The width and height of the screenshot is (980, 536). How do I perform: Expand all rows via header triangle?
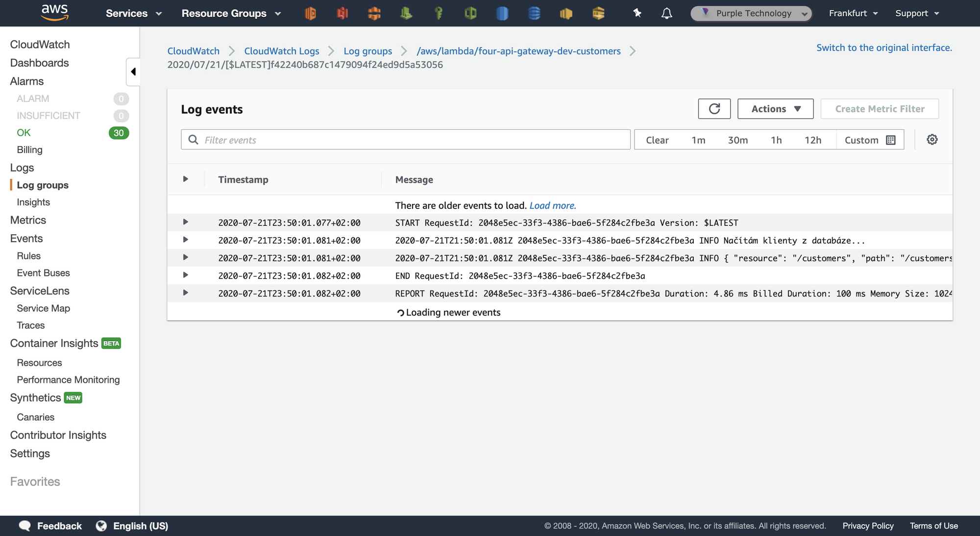[186, 179]
